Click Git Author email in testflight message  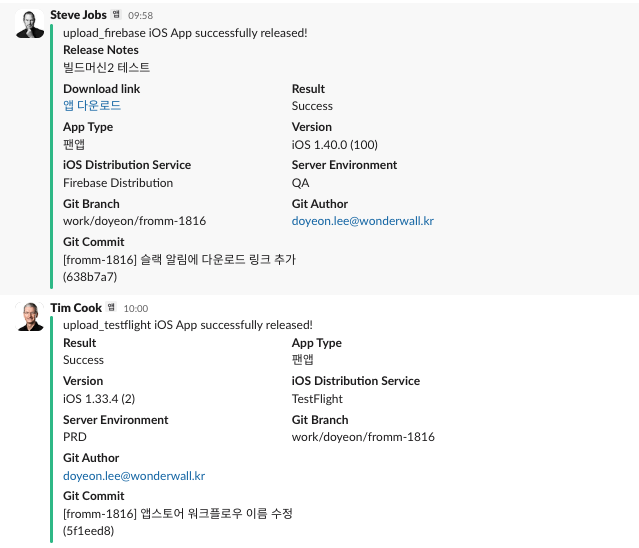click(134, 476)
